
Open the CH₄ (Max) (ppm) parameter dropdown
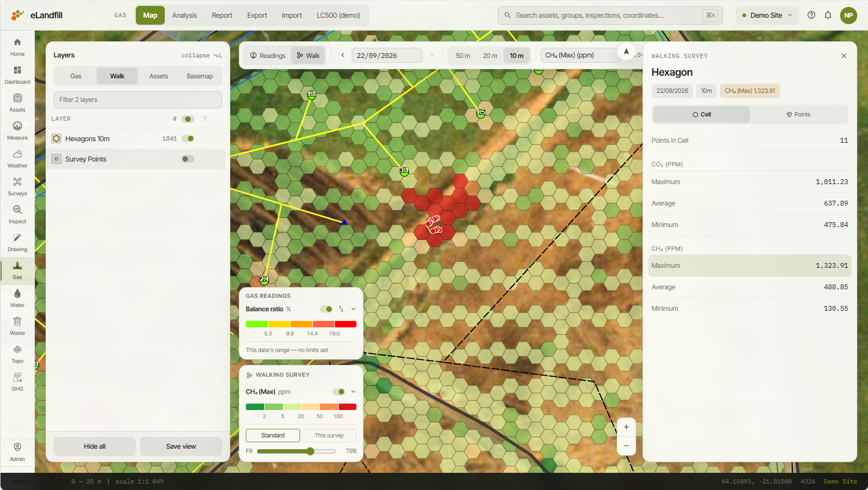(x=580, y=55)
